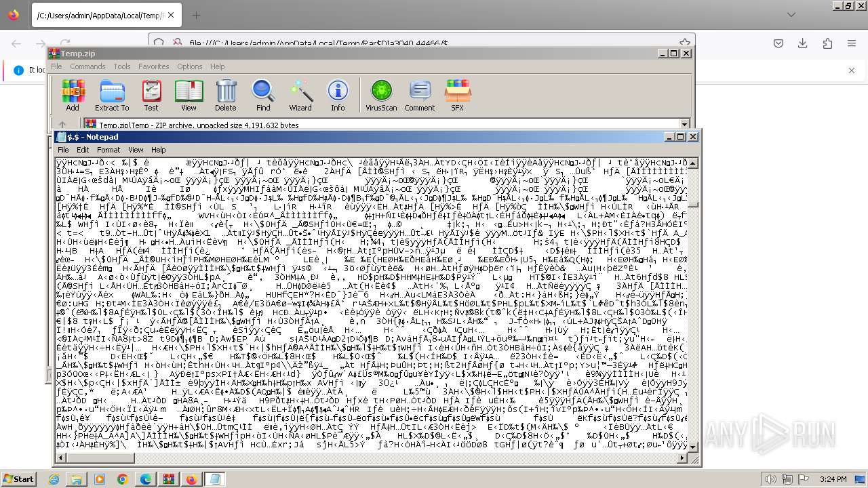
Task: Go up one folder in WinRAR
Action: (x=62, y=125)
